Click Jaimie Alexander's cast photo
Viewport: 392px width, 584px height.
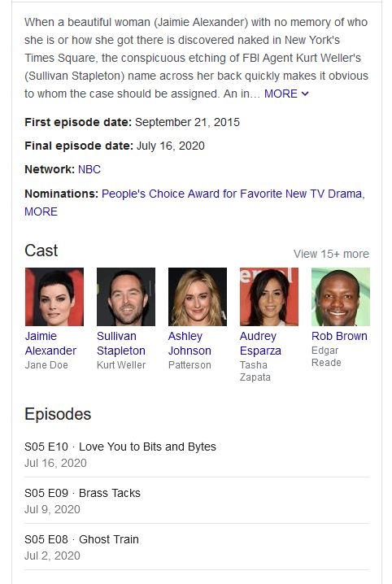click(x=54, y=297)
